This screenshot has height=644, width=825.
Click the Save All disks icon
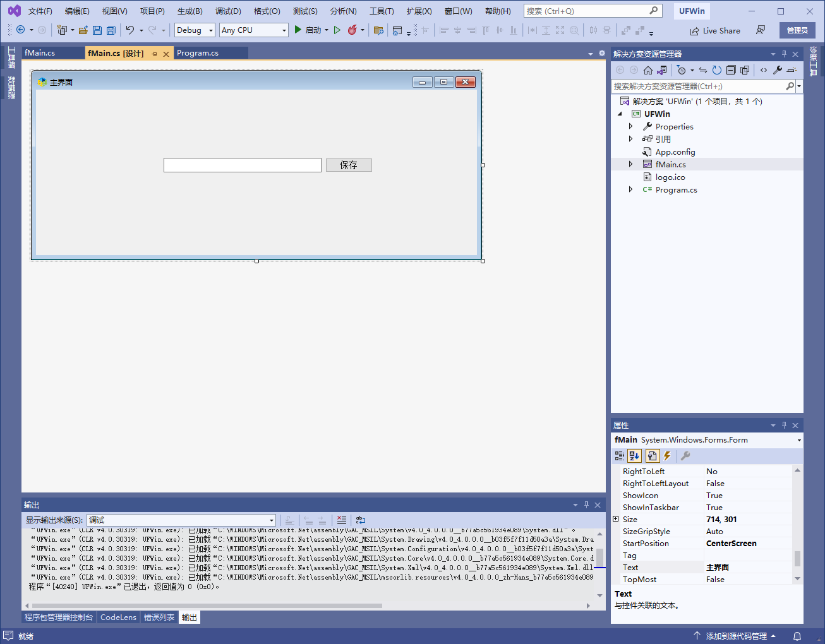tap(111, 30)
